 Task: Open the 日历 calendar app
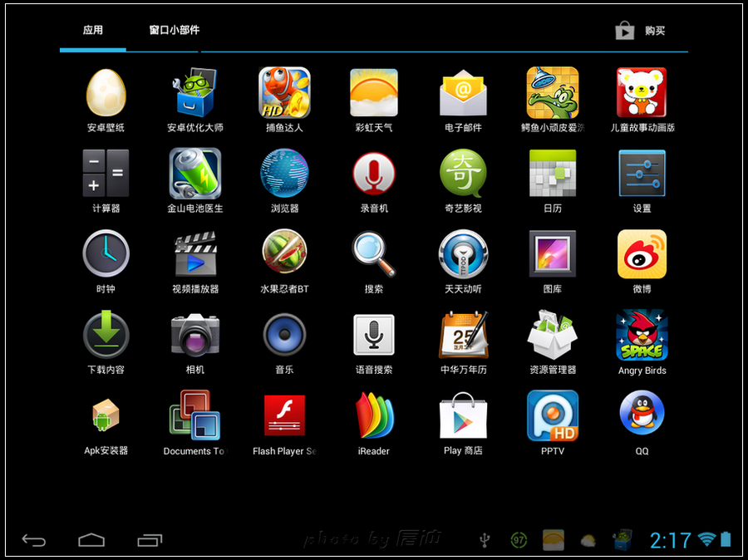pyautogui.click(x=553, y=173)
